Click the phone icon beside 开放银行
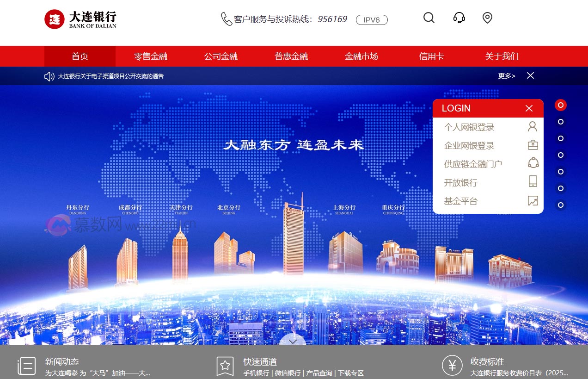Image resolution: width=588 pixels, height=379 pixels. [x=533, y=182]
